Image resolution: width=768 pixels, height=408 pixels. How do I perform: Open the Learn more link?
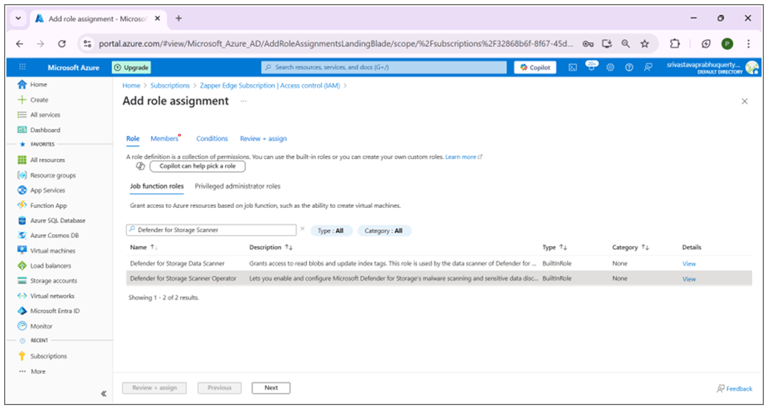[x=463, y=157]
